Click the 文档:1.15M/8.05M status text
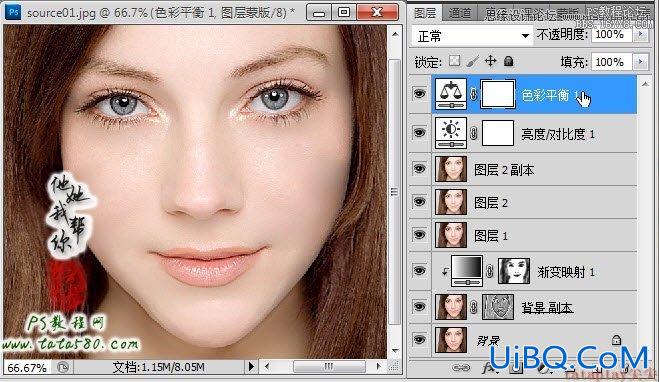 pyautogui.click(x=158, y=367)
